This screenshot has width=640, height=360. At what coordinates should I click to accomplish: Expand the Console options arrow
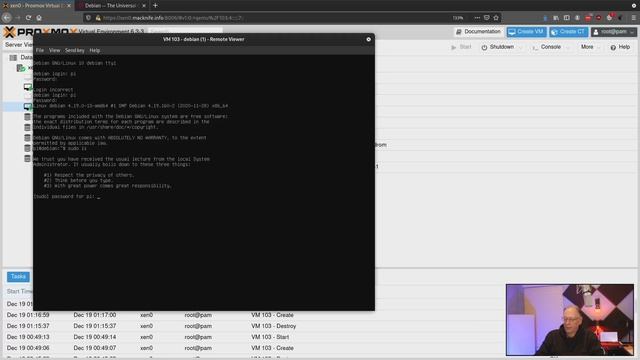pos(567,47)
